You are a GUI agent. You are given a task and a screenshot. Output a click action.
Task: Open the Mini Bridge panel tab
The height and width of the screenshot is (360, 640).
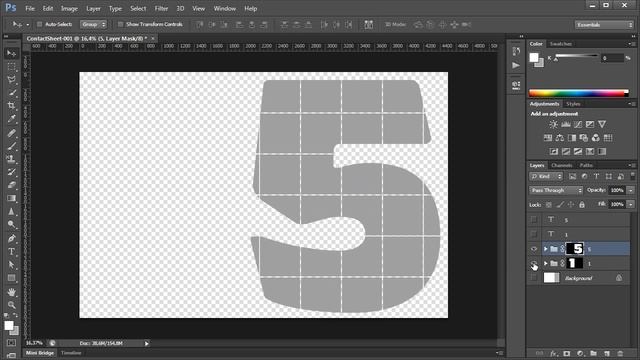40,353
